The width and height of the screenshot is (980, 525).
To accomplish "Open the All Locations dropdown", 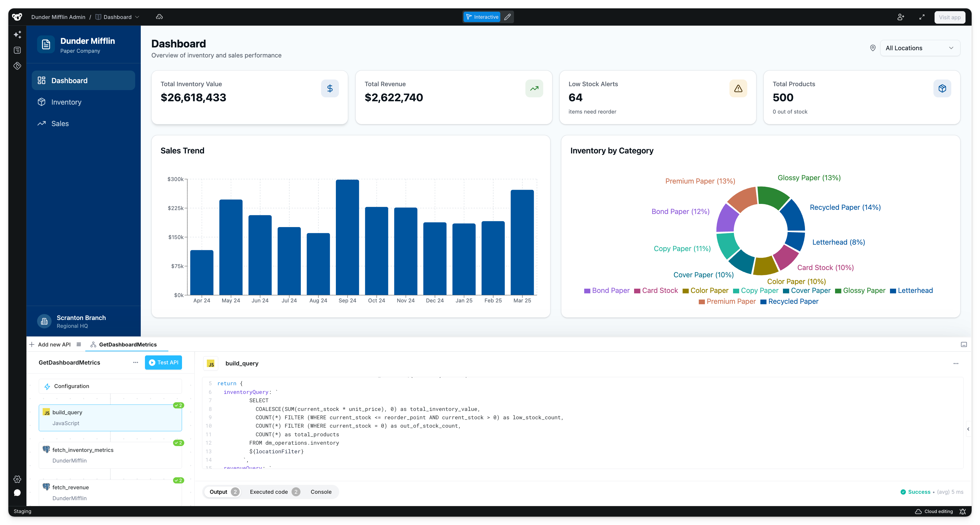I will [920, 48].
